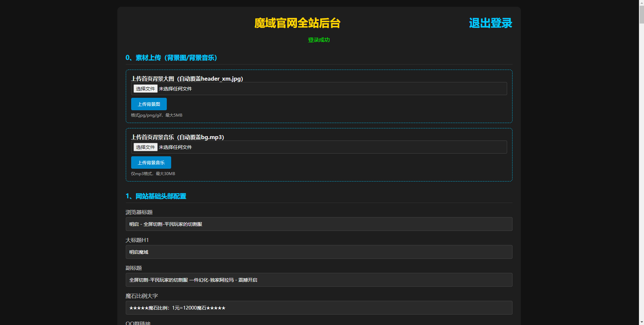Click the page vertical scrollbar thumb

[x=641, y=14]
